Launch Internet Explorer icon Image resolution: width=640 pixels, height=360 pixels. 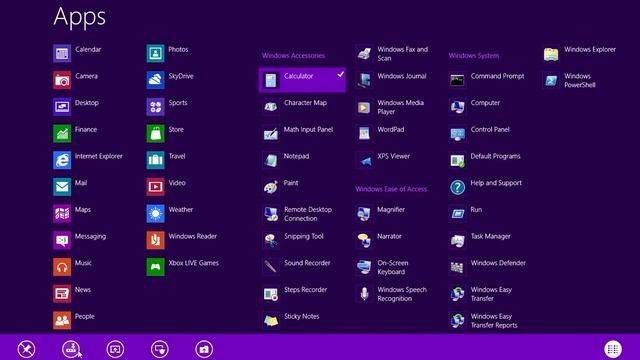coord(62,160)
